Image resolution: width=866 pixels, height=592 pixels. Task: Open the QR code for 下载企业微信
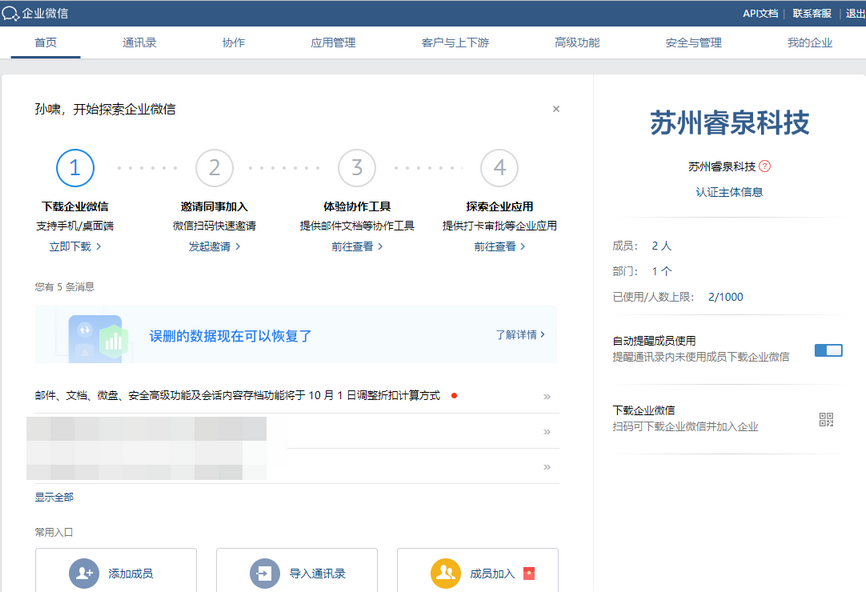click(x=826, y=419)
